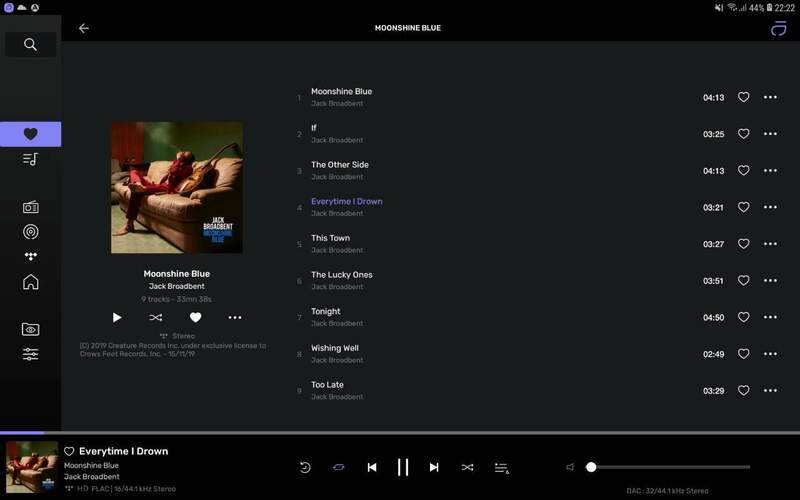Open the play queue icon
This screenshot has height=500, width=800.
pos(502,468)
